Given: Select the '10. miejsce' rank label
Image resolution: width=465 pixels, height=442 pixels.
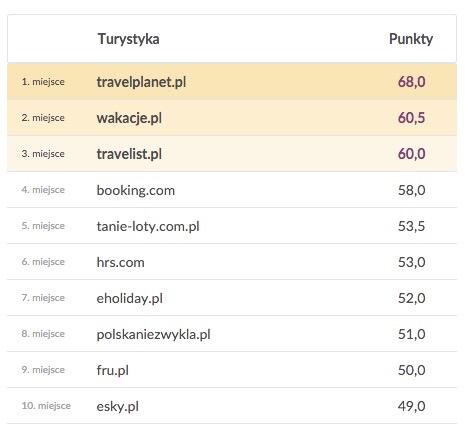Looking at the screenshot, I should tap(46, 406).
